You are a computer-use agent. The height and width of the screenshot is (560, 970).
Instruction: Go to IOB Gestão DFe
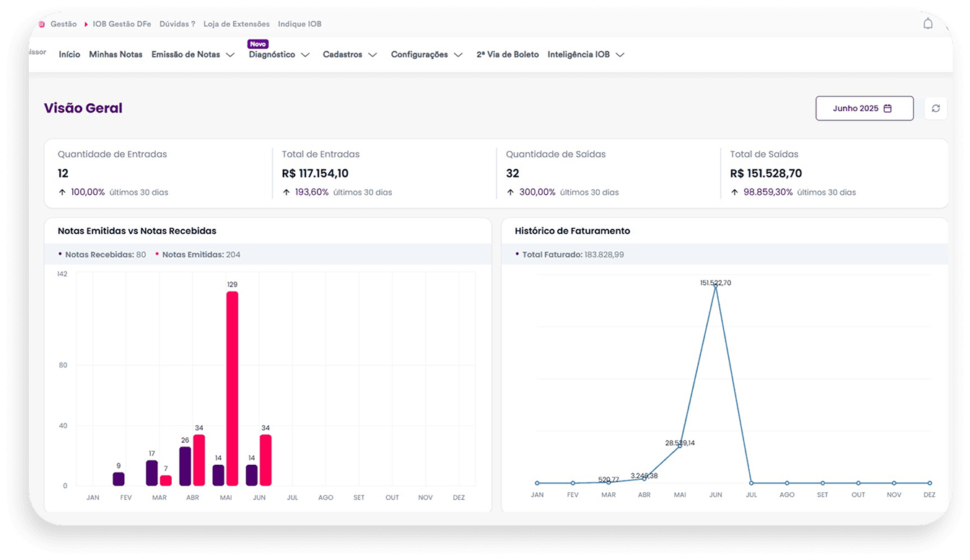click(122, 24)
